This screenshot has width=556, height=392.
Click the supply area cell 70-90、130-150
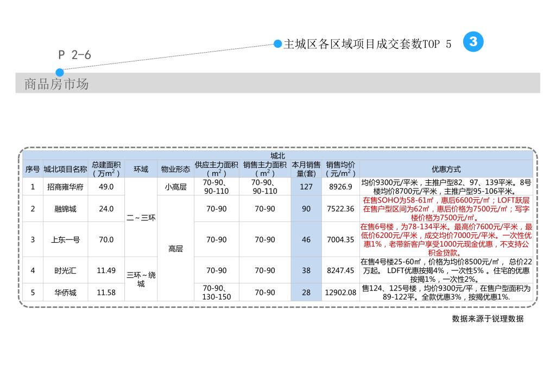point(216,293)
